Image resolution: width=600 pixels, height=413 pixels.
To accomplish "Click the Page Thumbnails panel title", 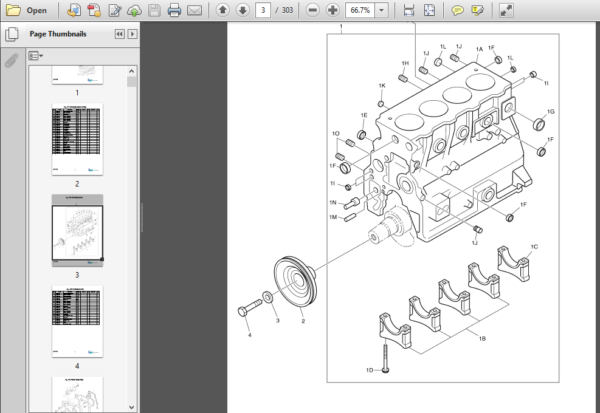I will 58,34.
